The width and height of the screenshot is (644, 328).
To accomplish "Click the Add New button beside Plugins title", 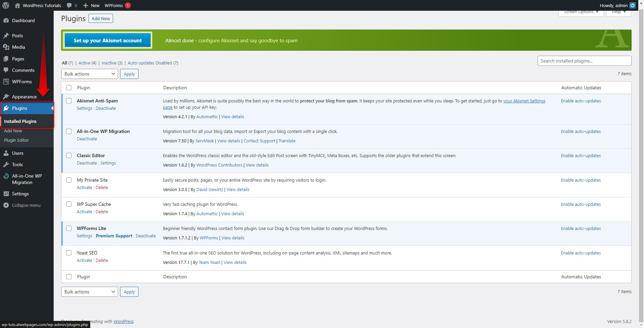I will [x=101, y=18].
